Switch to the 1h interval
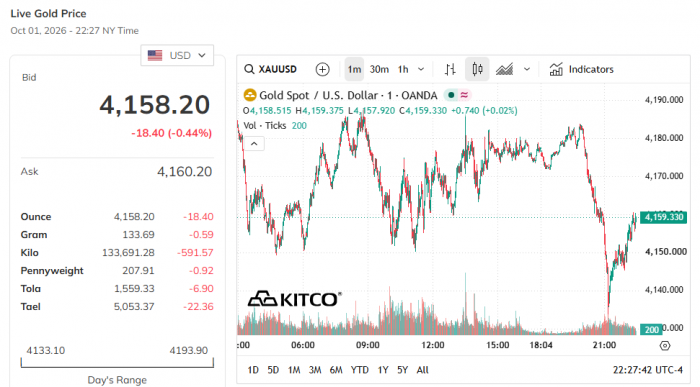Screen dimensions: 700x387 [x=403, y=69]
